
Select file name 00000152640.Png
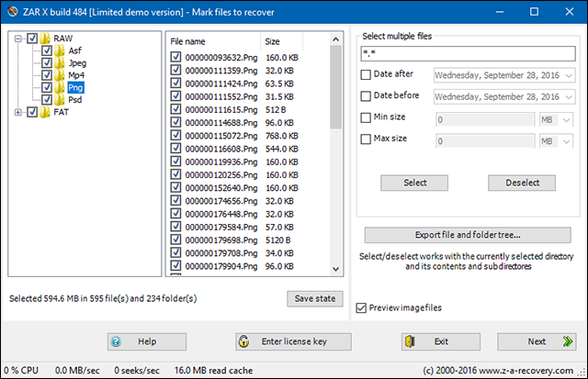(x=221, y=187)
